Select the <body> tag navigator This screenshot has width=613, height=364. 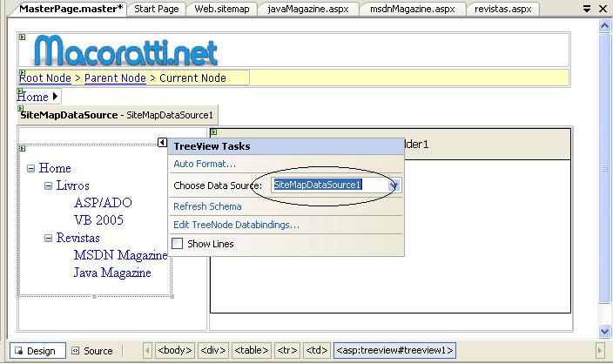(175, 350)
